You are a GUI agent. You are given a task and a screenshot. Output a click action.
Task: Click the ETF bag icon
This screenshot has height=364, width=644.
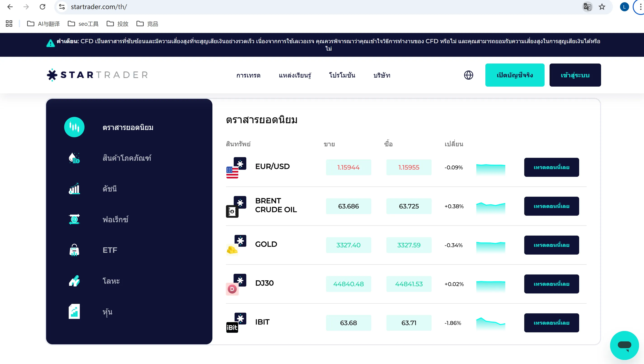coord(74,250)
